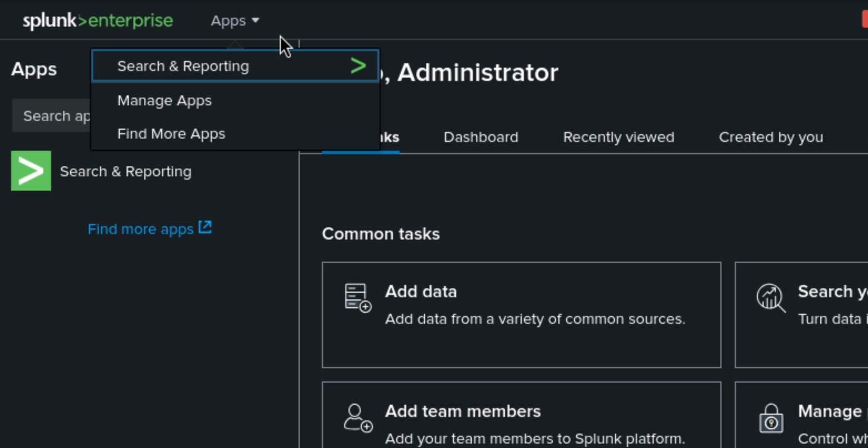Click the external link icon beside Find more apps
868x448 pixels.
tap(205, 227)
